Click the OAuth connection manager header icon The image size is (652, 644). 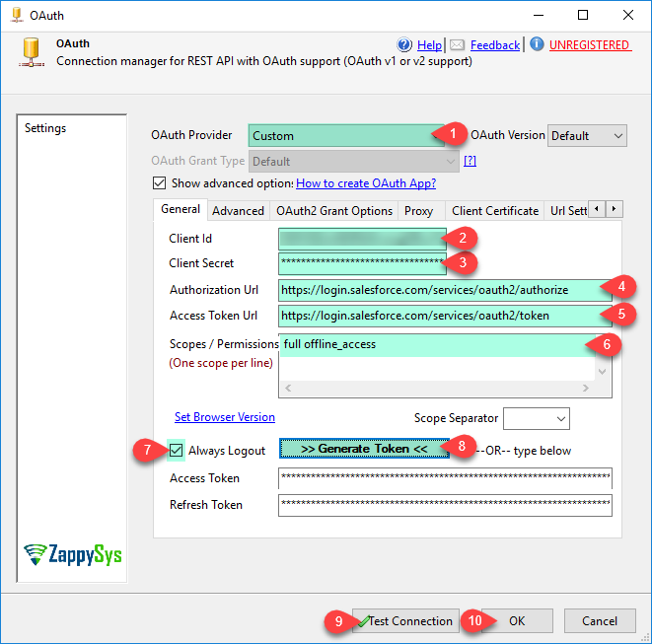coord(32,52)
